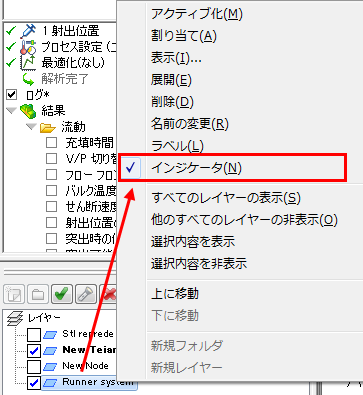The image size is (363, 395).
Task: Click the バルク温度 result label
Action: pos(91,190)
